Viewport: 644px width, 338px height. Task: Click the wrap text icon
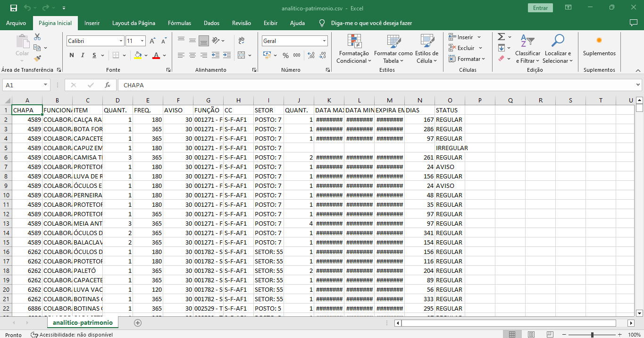click(x=242, y=41)
